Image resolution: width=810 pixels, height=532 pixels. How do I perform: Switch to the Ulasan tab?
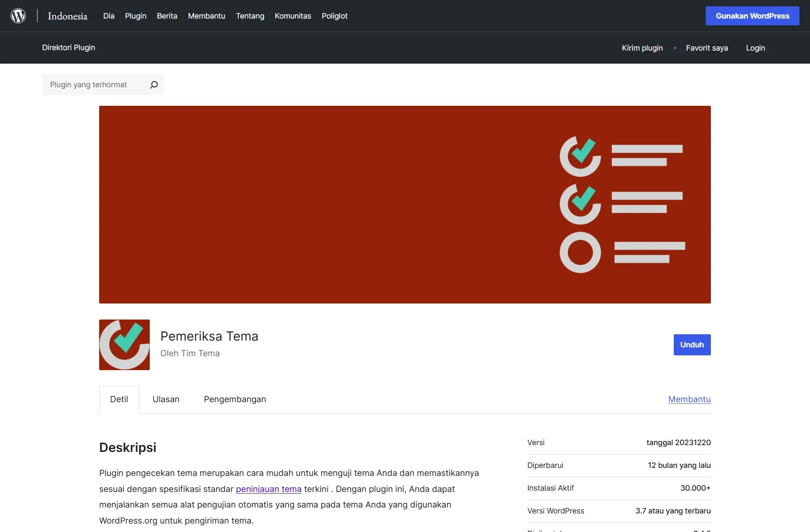point(166,399)
